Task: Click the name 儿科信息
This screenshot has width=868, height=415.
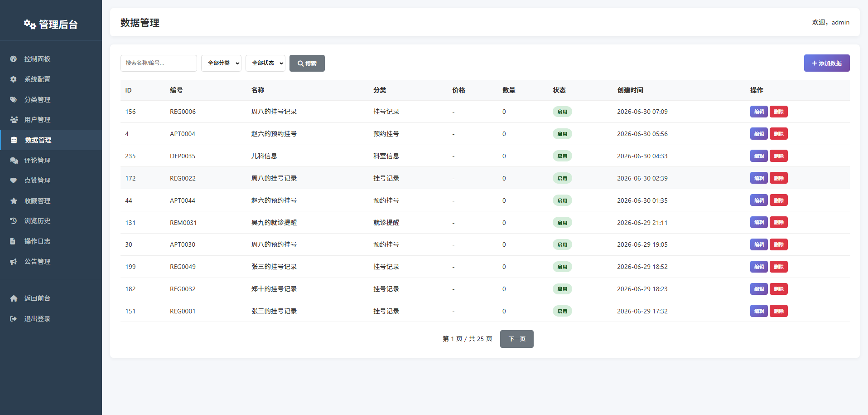Action: pyautogui.click(x=264, y=156)
